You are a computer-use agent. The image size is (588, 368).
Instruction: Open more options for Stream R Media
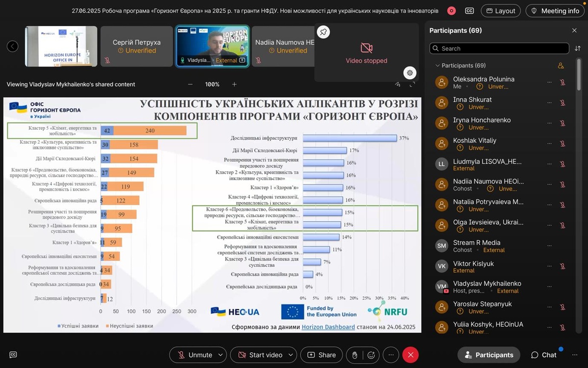pos(549,246)
